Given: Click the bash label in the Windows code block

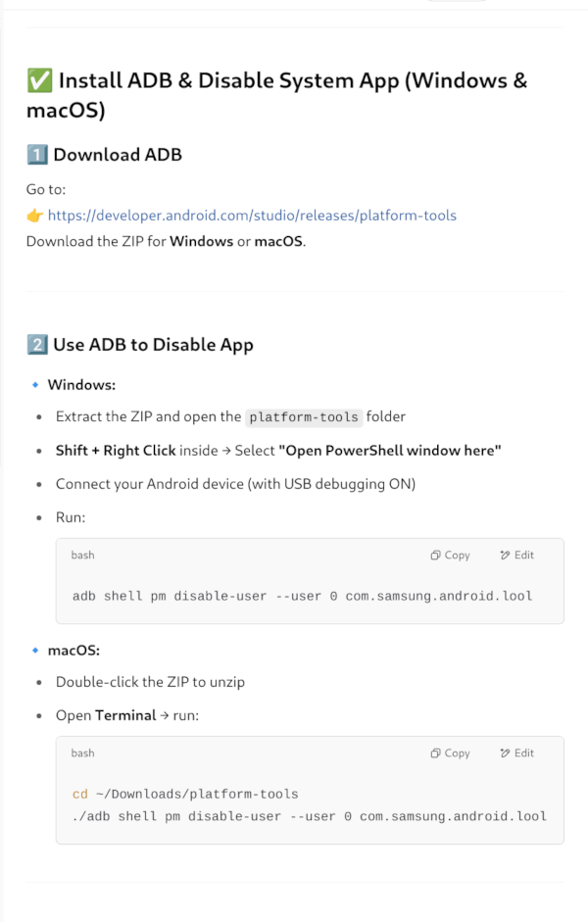Looking at the screenshot, I should 83,556.
